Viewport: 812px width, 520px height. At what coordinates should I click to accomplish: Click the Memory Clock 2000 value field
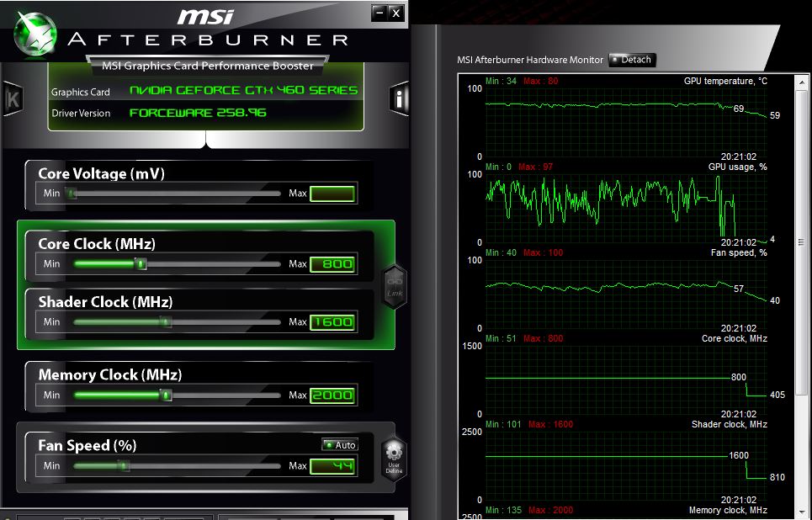(332, 395)
